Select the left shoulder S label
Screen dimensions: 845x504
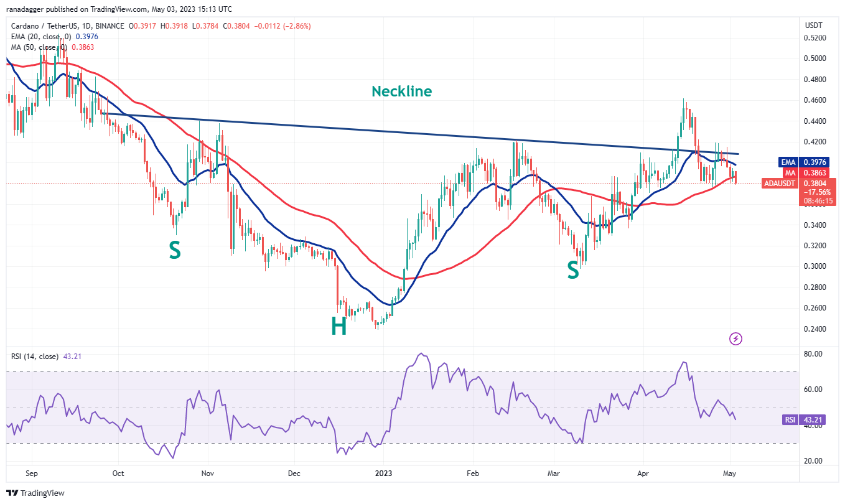pyautogui.click(x=175, y=251)
